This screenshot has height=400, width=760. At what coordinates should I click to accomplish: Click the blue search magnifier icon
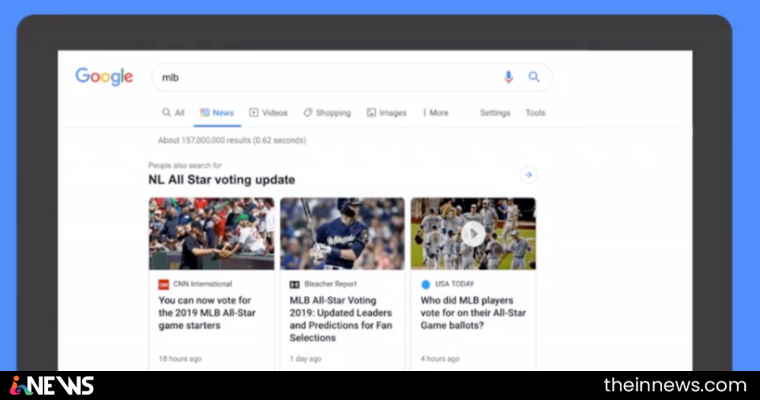534,77
